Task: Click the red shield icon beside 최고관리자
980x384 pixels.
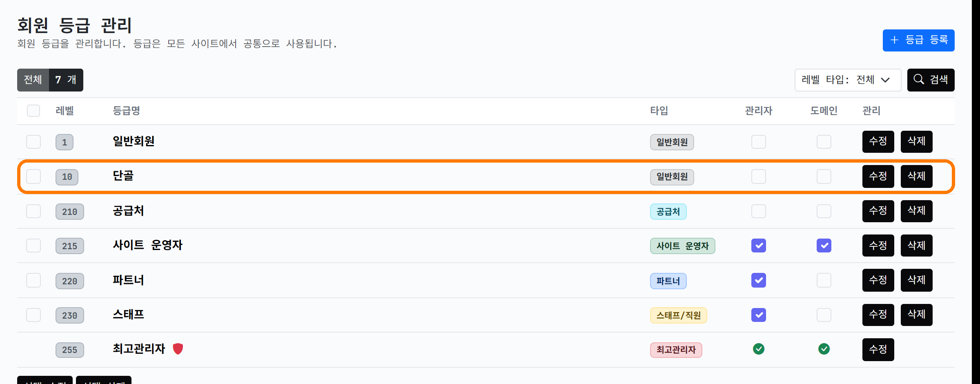Action: click(178, 349)
